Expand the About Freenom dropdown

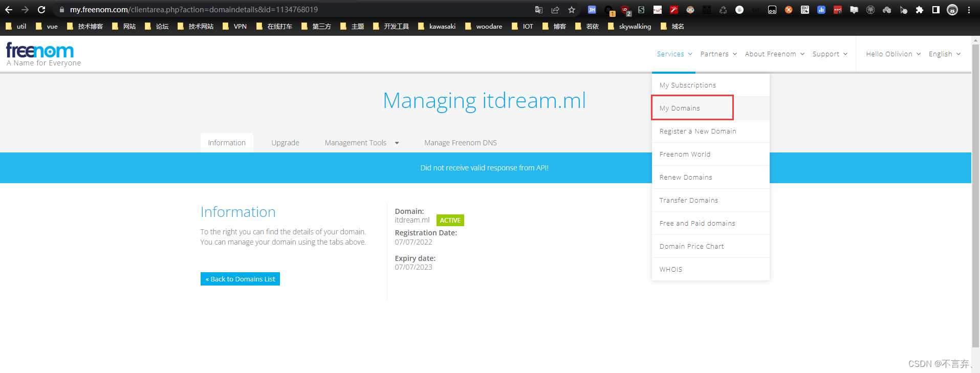pos(775,54)
